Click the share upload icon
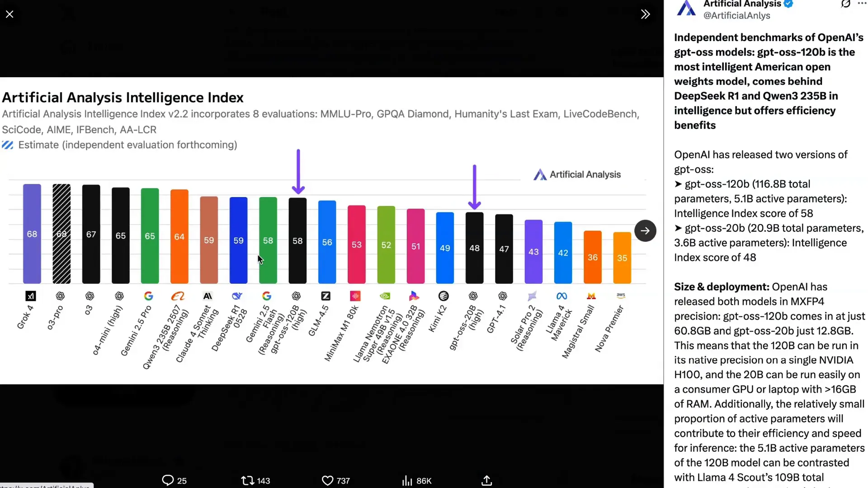 pyautogui.click(x=486, y=480)
